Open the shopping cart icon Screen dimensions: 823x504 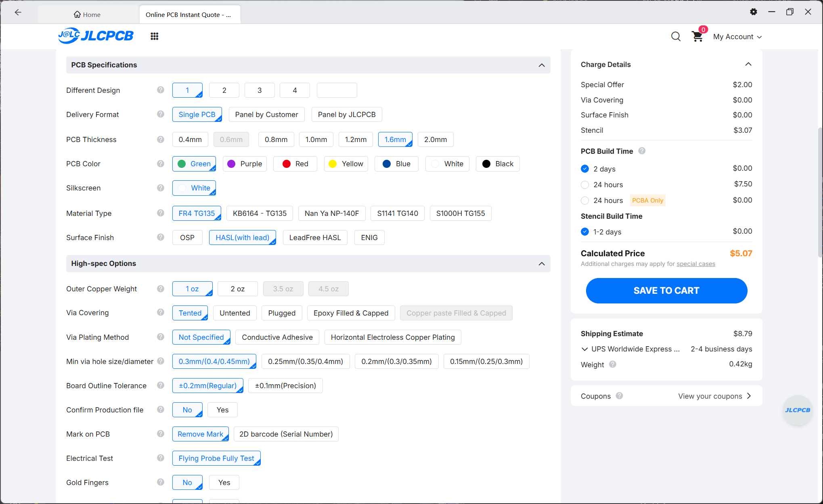click(697, 36)
